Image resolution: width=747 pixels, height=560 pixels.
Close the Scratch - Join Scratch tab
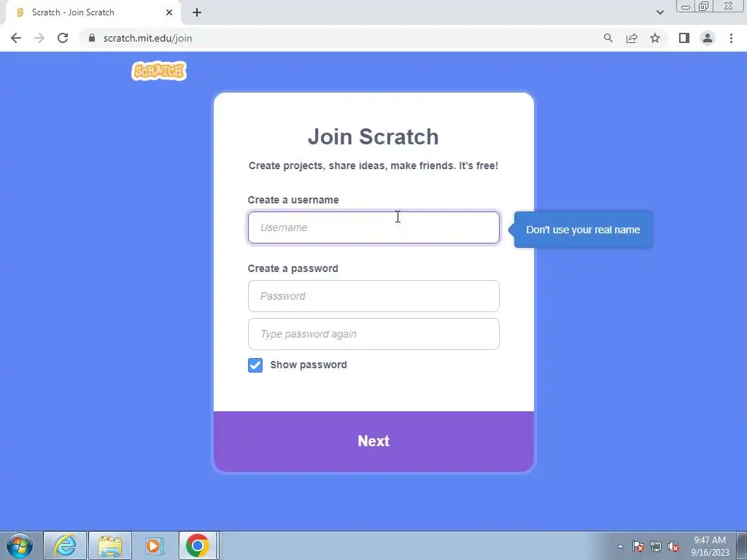point(169,12)
